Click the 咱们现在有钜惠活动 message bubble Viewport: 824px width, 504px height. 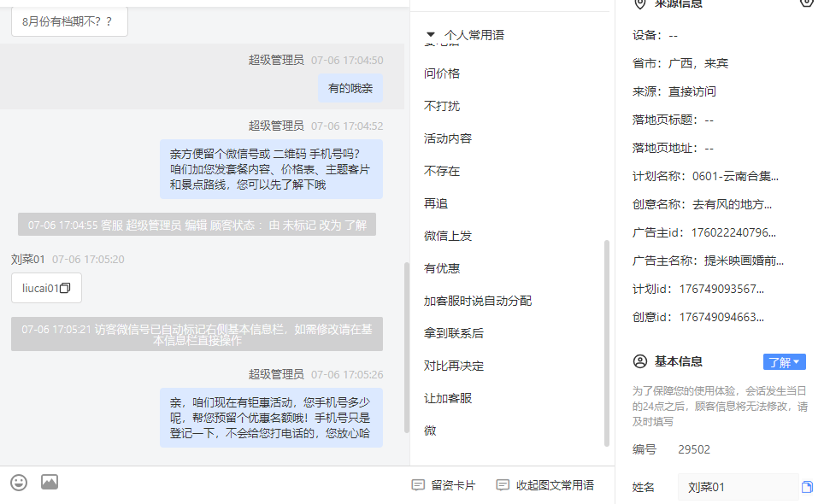[x=271, y=418]
